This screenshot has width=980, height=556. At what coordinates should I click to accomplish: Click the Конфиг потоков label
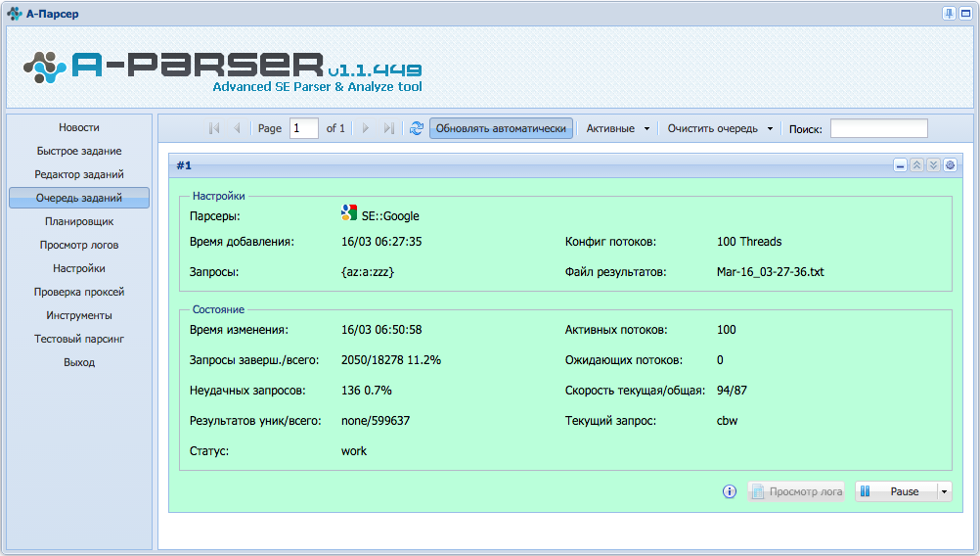tap(610, 242)
